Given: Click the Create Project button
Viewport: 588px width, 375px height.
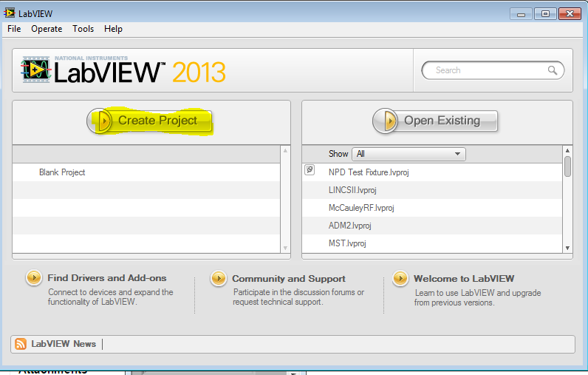Looking at the screenshot, I should point(150,121).
